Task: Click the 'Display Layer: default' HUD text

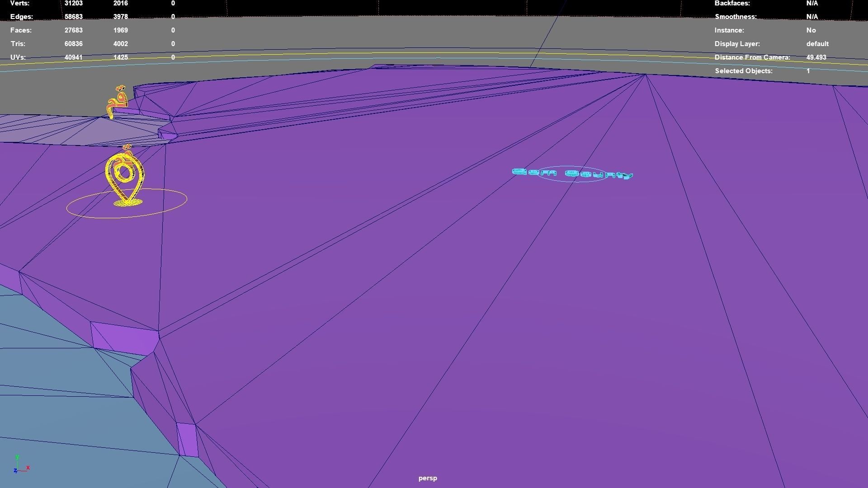Action: [817, 44]
